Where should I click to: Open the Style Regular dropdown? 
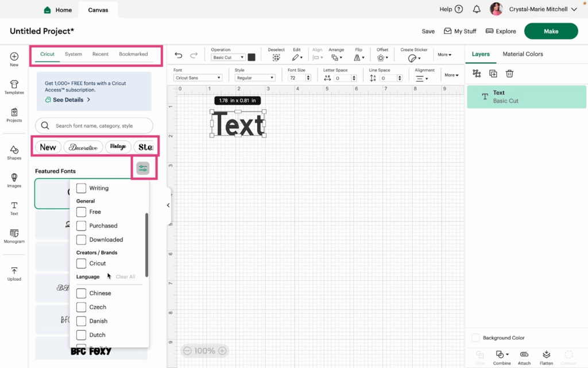point(255,78)
